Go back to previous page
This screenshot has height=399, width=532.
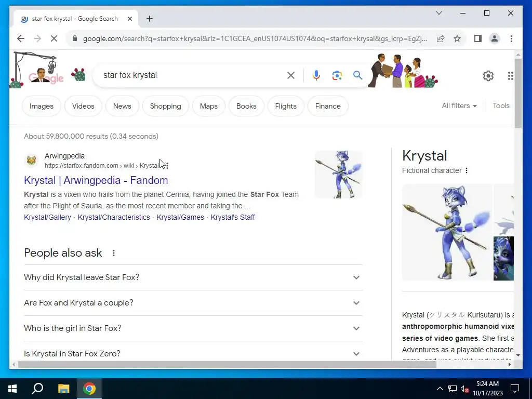coord(21,38)
